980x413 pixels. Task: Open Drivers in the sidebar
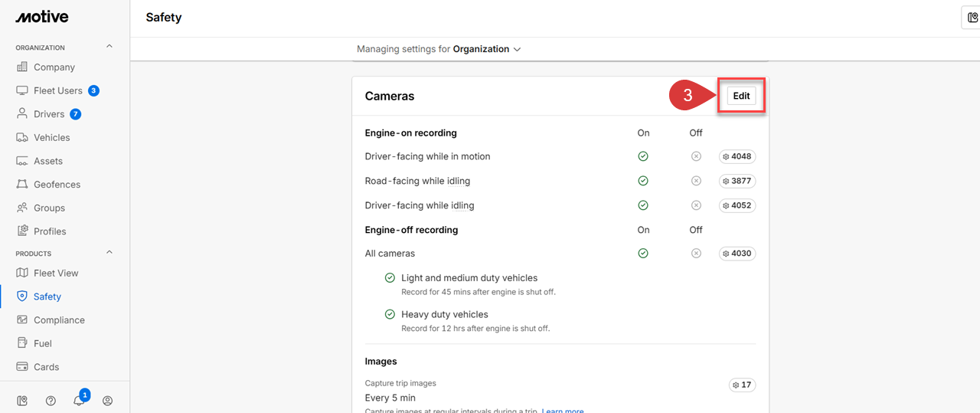click(x=48, y=114)
